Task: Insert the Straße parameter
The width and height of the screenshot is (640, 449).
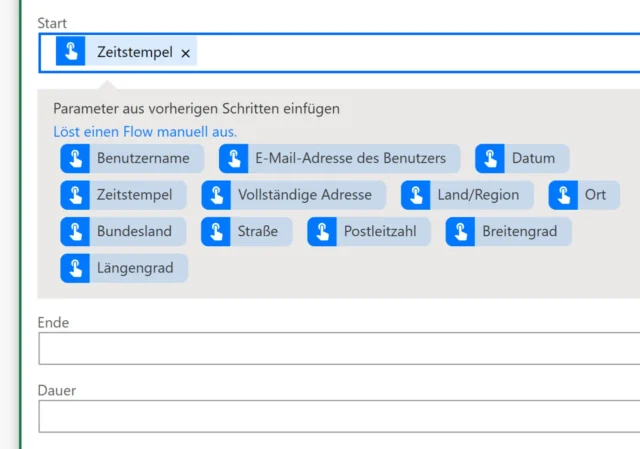Action: point(258,232)
